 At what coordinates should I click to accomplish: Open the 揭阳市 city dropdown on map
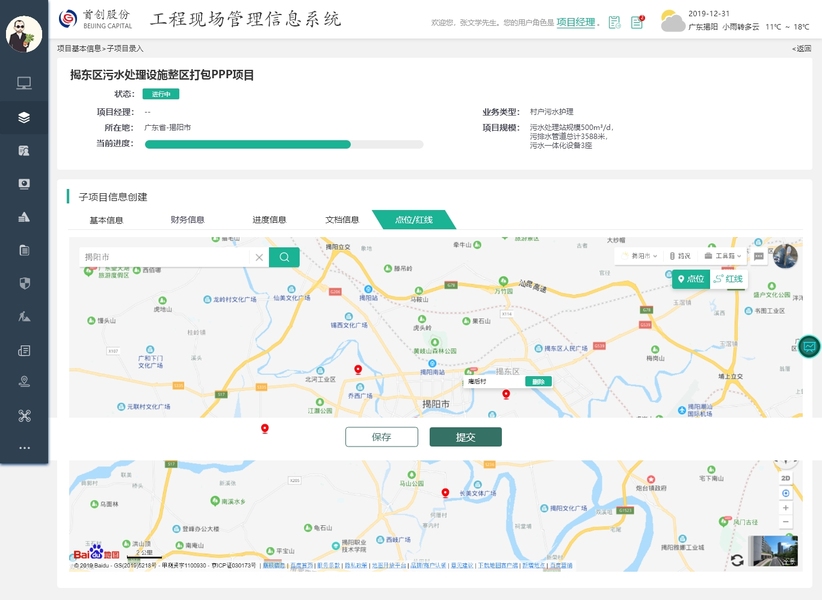(640, 256)
